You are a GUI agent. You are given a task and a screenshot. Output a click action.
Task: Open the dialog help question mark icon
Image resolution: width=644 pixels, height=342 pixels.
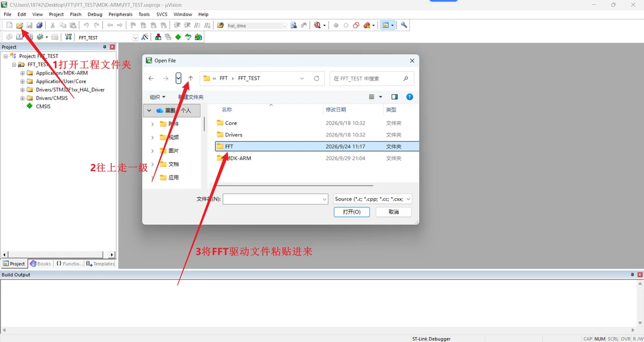tap(410, 97)
